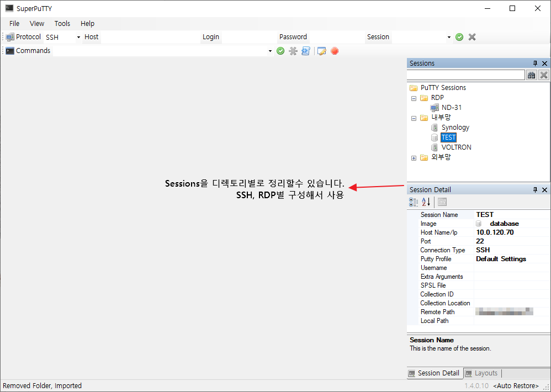This screenshot has width=551, height=392.
Task: Expand the 외부망 folder
Action: pyautogui.click(x=414, y=158)
